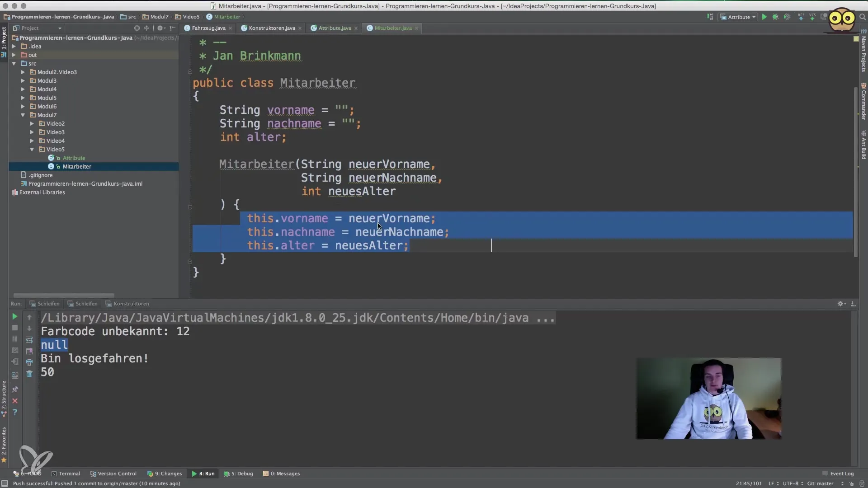Open the Attribute run configuration dropdown

[x=739, y=17]
